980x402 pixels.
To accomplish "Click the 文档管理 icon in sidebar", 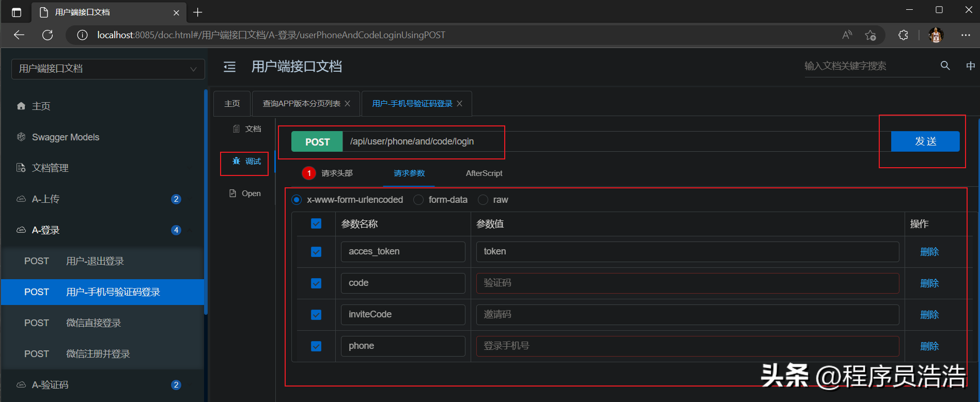I will pyautogui.click(x=21, y=168).
